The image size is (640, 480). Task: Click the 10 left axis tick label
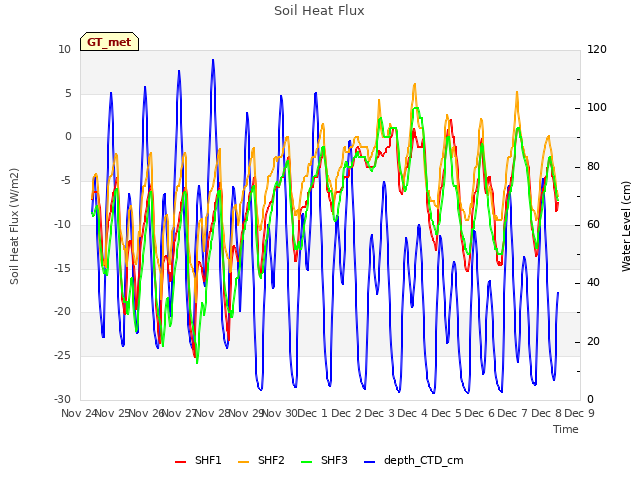coord(64,50)
